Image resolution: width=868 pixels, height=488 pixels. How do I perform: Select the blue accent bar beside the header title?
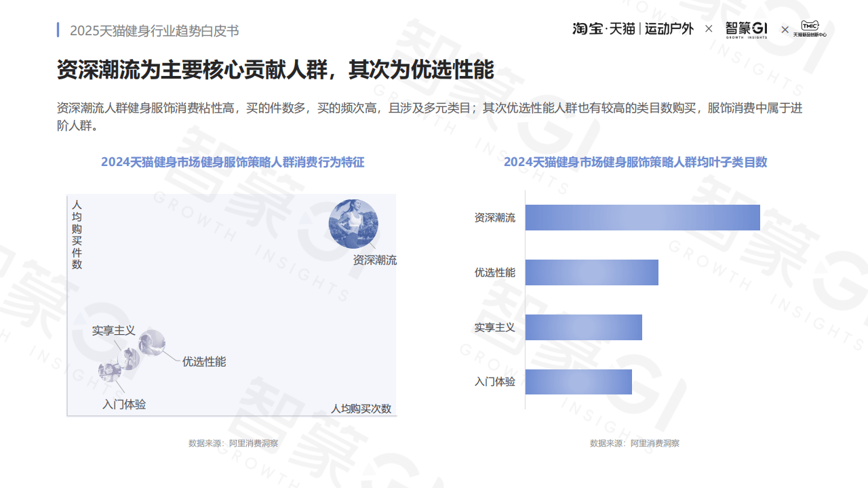(57, 29)
